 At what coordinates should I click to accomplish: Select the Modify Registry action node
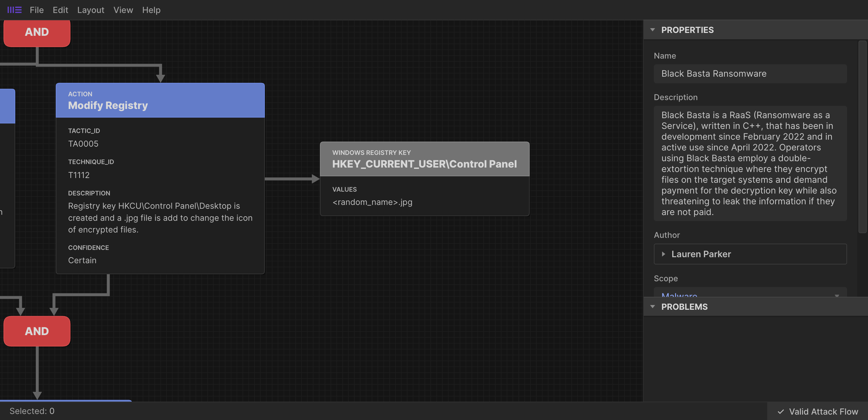coord(160,100)
